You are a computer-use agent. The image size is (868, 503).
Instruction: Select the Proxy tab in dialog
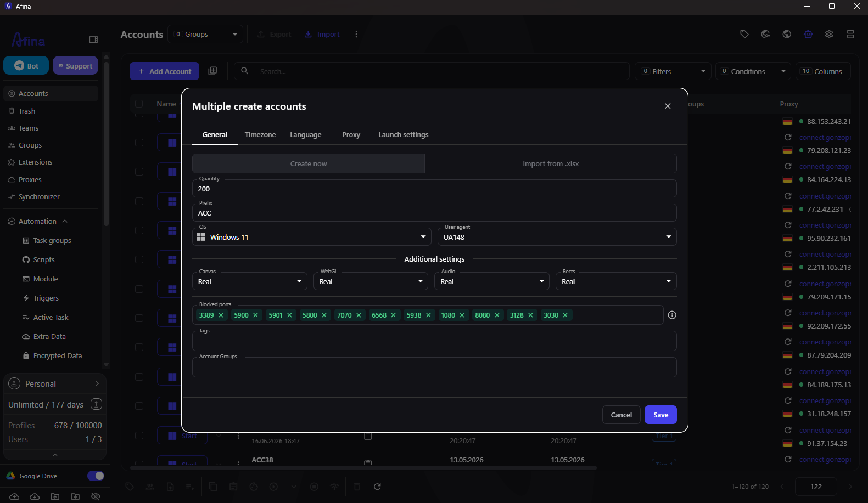(x=351, y=134)
